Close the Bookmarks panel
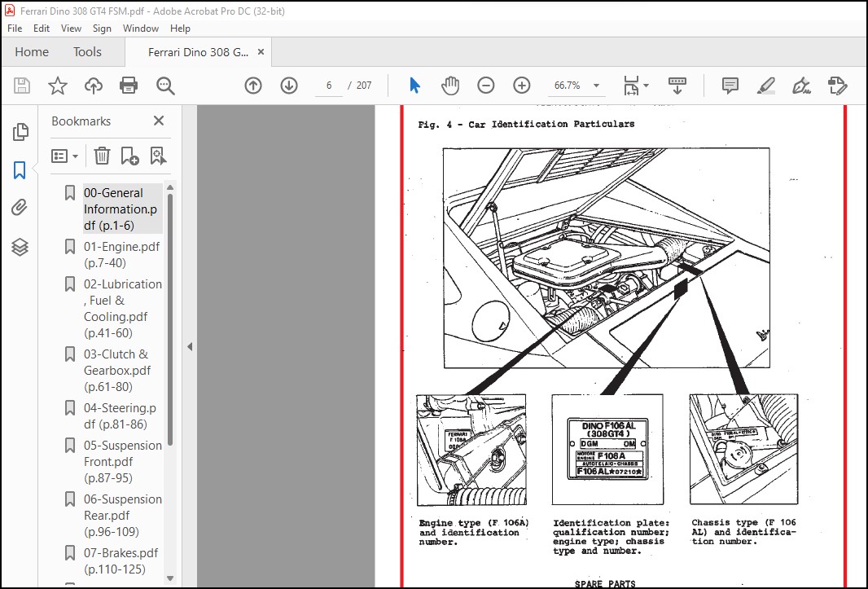The width and height of the screenshot is (868, 589). (x=159, y=121)
